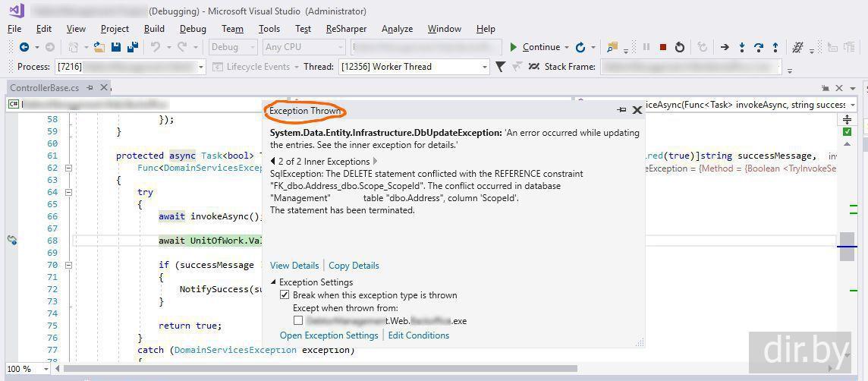Show previous inner exception arrow
This screenshot has width=868, height=381.
coord(273,162)
